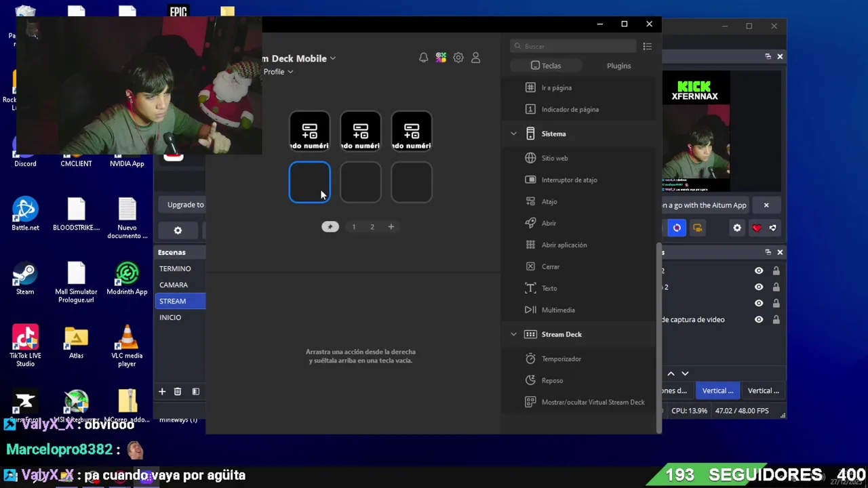The width and height of the screenshot is (868, 488).
Task: Collapse the Stream Deck category
Action: (x=513, y=334)
